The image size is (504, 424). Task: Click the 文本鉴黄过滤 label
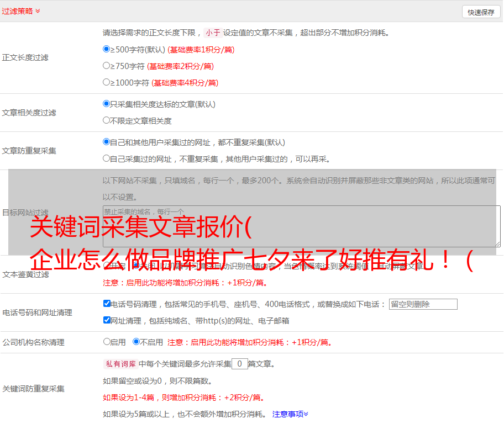pyautogui.click(x=26, y=274)
